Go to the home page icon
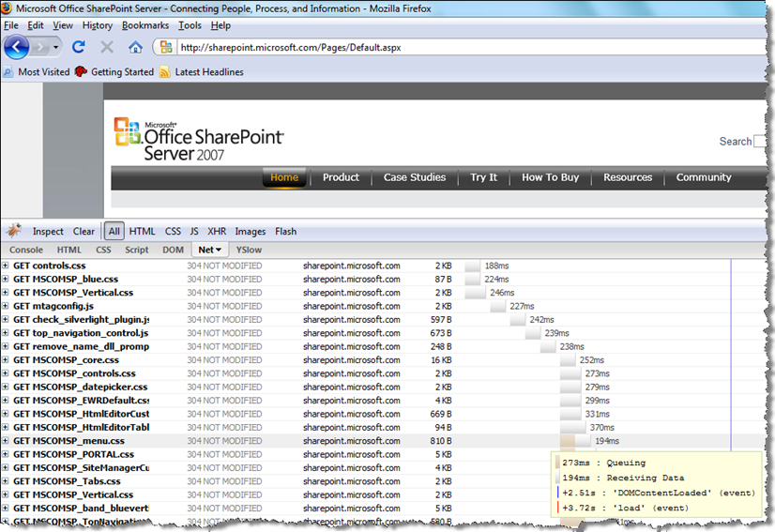 135,48
